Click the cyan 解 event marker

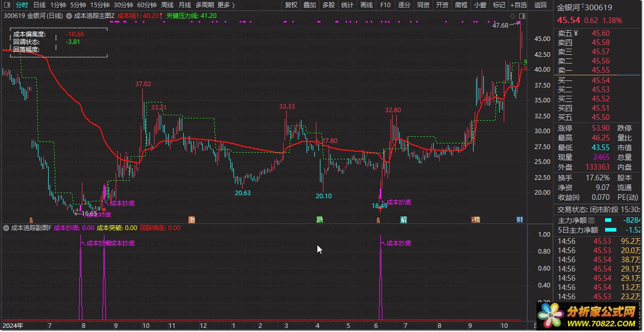click(404, 220)
